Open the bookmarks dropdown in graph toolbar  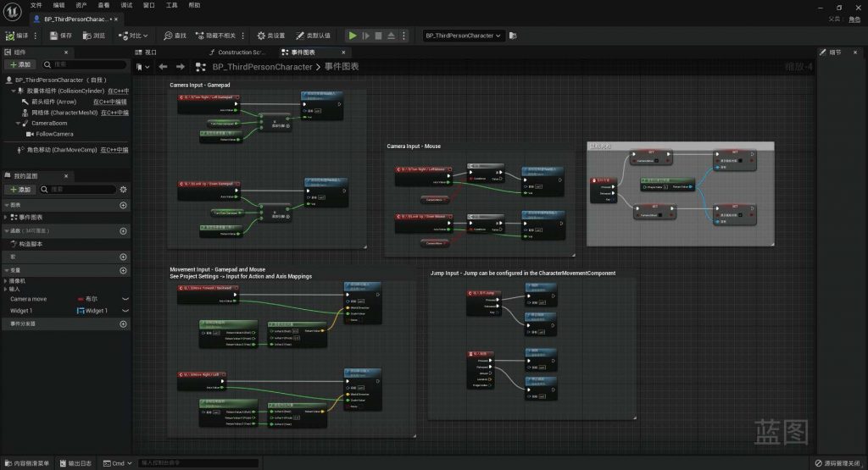click(x=142, y=67)
